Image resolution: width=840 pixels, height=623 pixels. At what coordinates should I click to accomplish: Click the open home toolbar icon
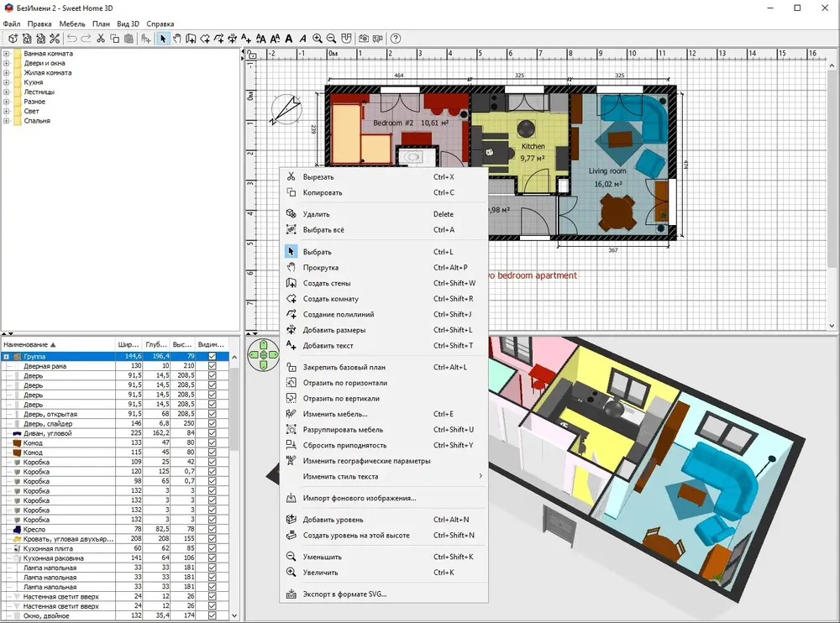point(27,39)
